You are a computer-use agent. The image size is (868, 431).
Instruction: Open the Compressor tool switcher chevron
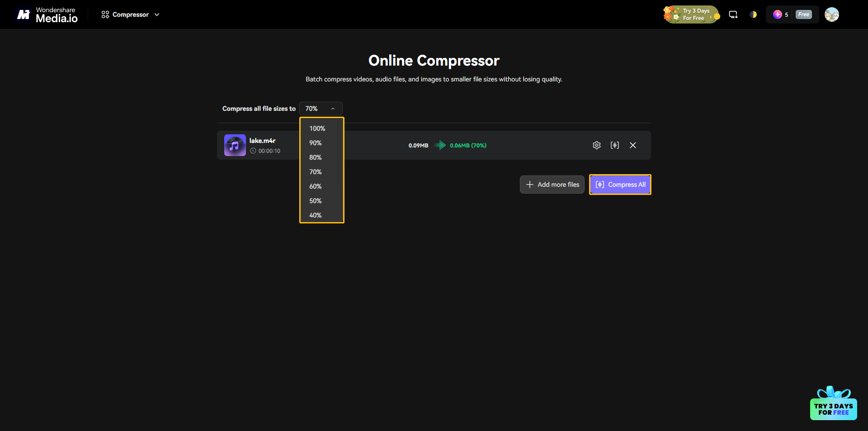157,14
